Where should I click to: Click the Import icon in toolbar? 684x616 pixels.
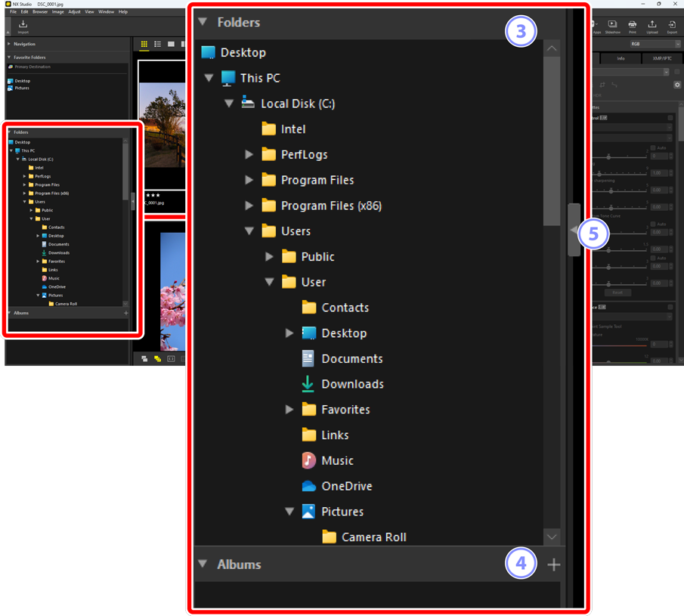coord(23,26)
